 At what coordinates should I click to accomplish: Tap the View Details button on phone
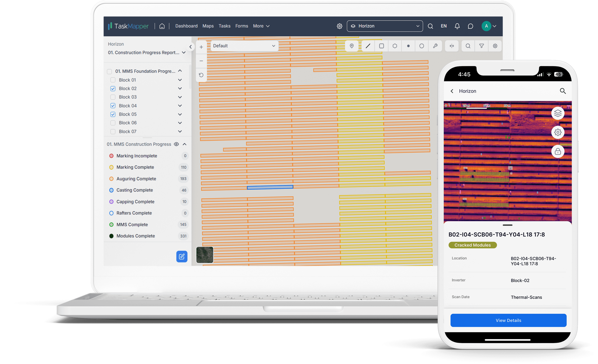tap(508, 320)
